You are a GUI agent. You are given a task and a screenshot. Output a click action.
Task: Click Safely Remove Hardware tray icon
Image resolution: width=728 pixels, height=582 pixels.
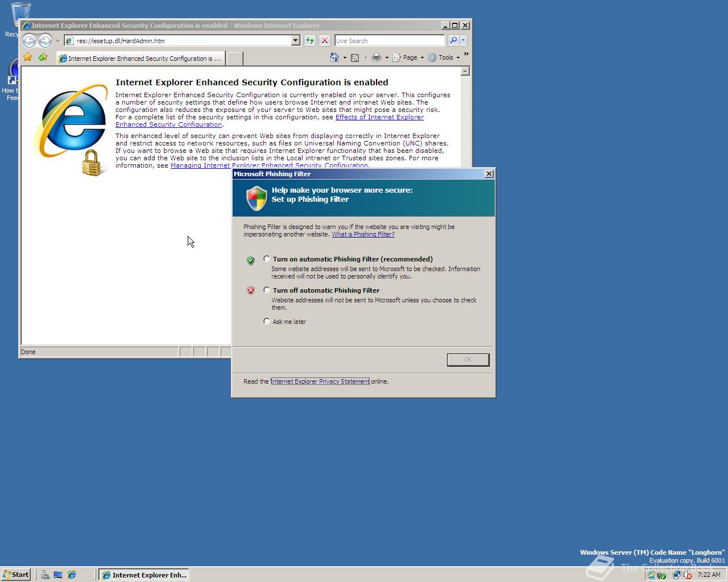coord(661,575)
